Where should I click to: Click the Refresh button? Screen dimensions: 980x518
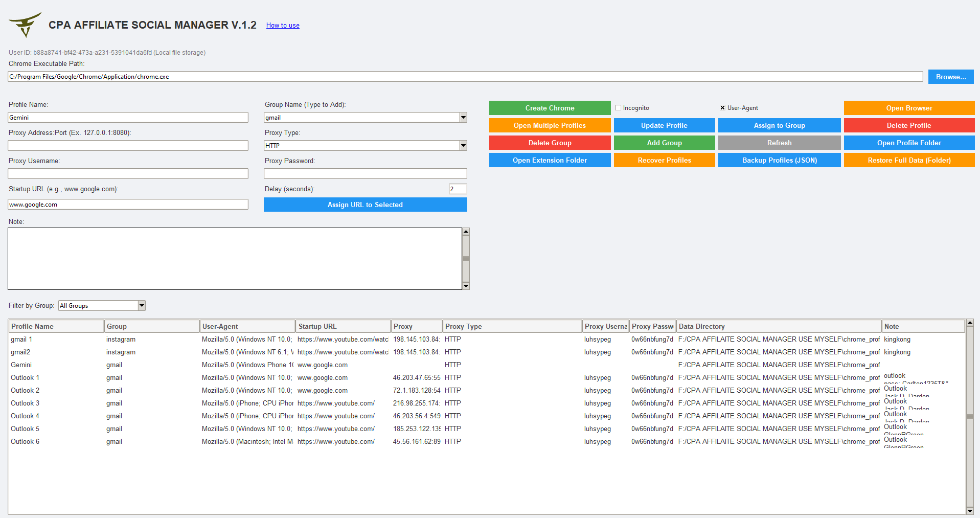779,143
